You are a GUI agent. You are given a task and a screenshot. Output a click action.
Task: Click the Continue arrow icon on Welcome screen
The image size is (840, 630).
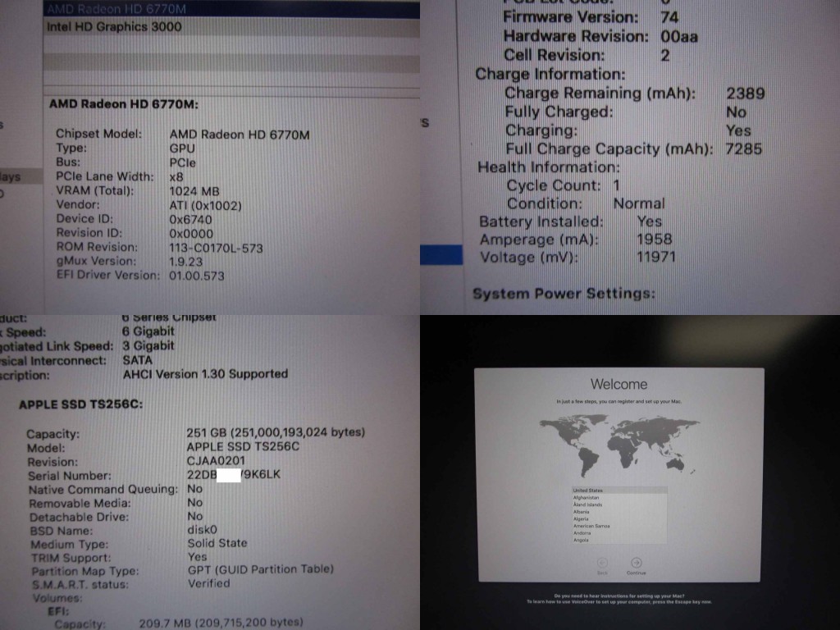[x=636, y=563]
